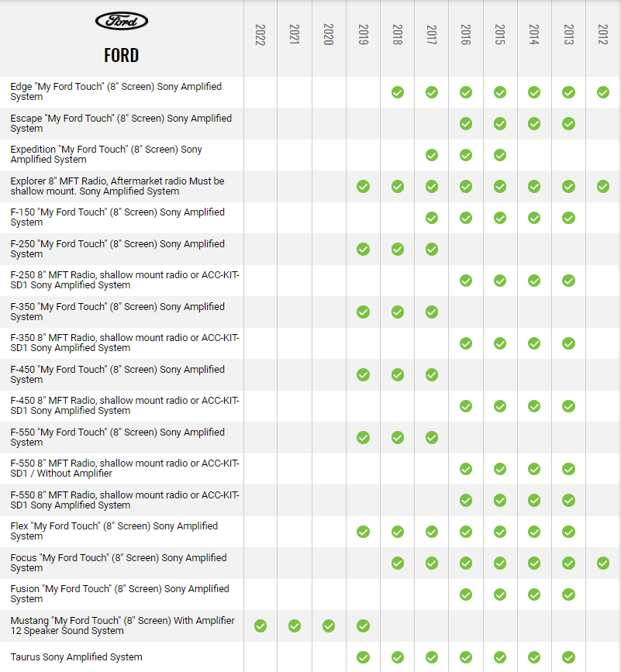Click the F-550 Without Amplifier row label

[x=125, y=468]
